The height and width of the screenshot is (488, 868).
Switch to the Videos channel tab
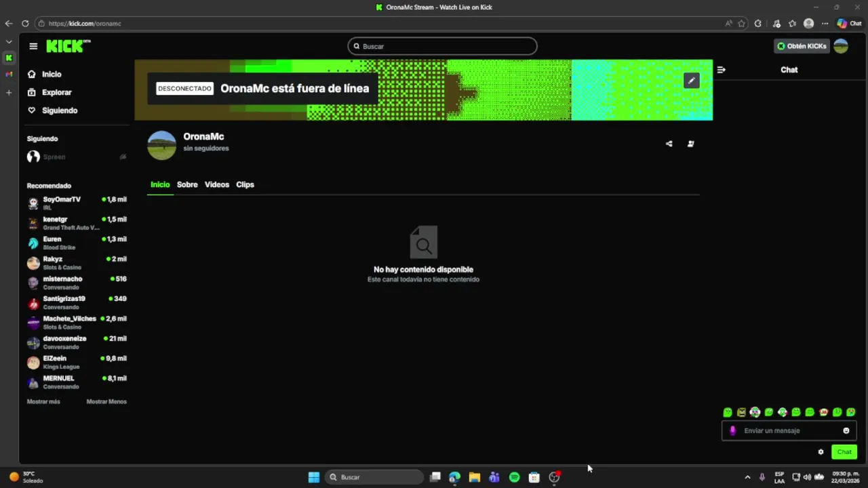[x=217, y=184]
